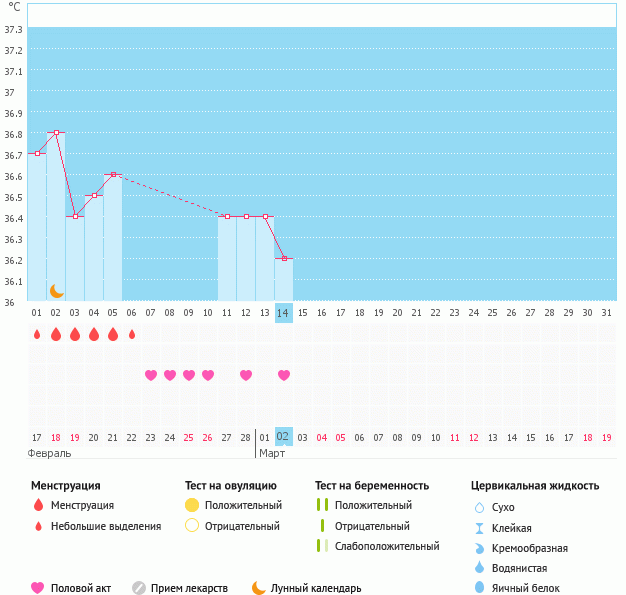Click the 36.2 temperature point on day 14
The image size is (626, 595).
coord(284,258)
